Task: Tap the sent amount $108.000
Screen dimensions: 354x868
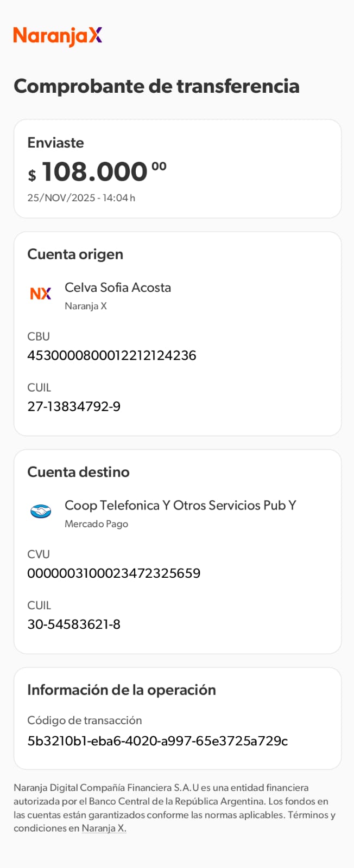Action: tap(97, 172)
